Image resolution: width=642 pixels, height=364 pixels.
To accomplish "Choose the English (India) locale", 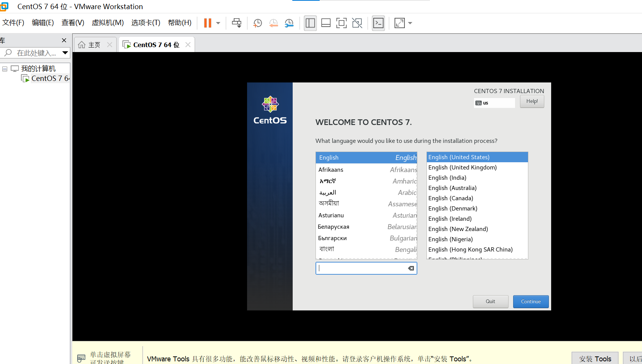I will click(x=477, y=178).
